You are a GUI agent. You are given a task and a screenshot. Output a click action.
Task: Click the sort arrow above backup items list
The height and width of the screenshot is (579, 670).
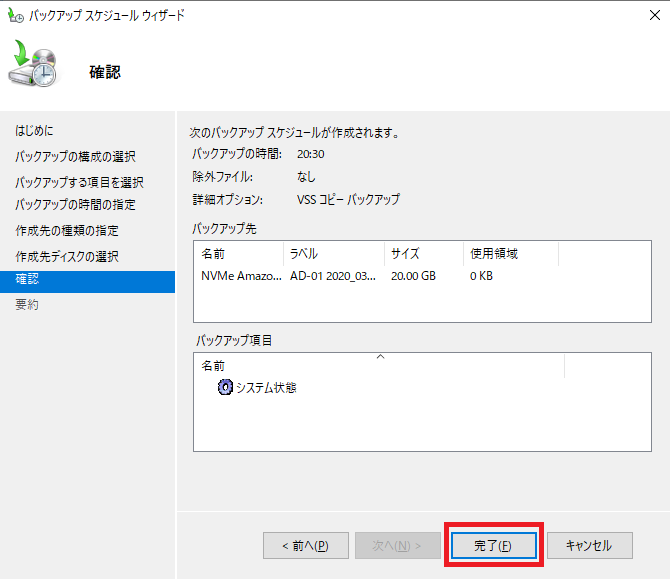[x=379, y=356]
